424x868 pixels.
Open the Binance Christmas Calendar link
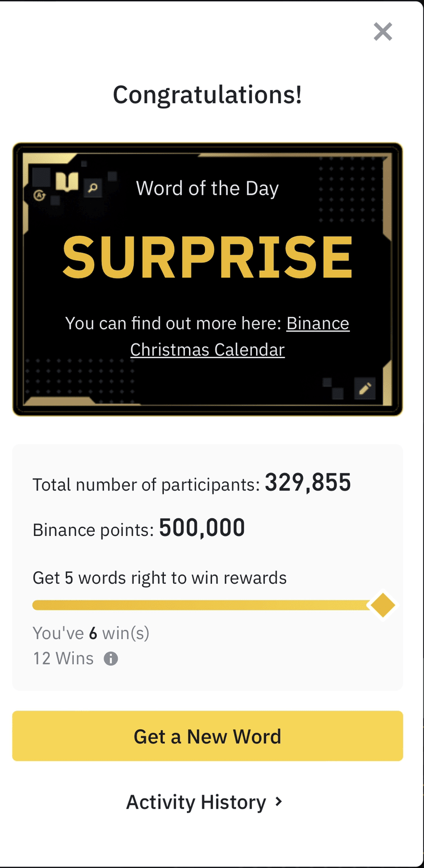[x=240, y=337]
